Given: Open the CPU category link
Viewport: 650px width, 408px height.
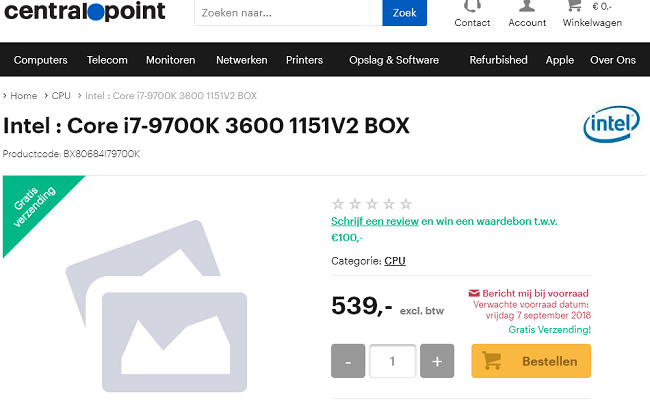Looking at the screenshot, I should 395,261.
